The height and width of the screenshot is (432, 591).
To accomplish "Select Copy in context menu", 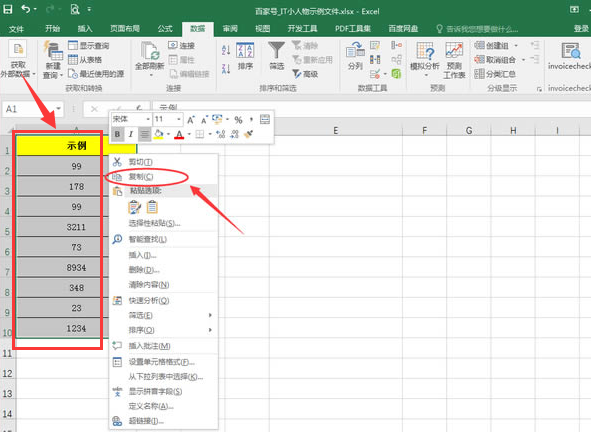I will pos(163,177).
